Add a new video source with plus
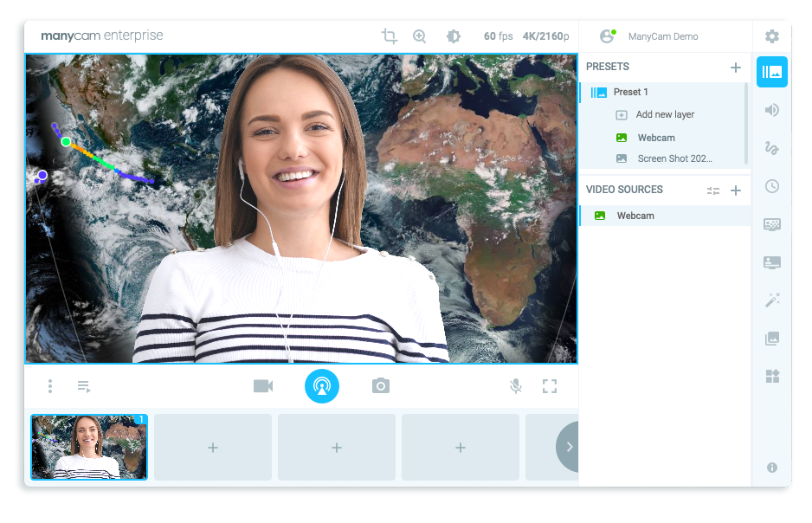Screen dimensions: 812x523 (x=735, y=190)
